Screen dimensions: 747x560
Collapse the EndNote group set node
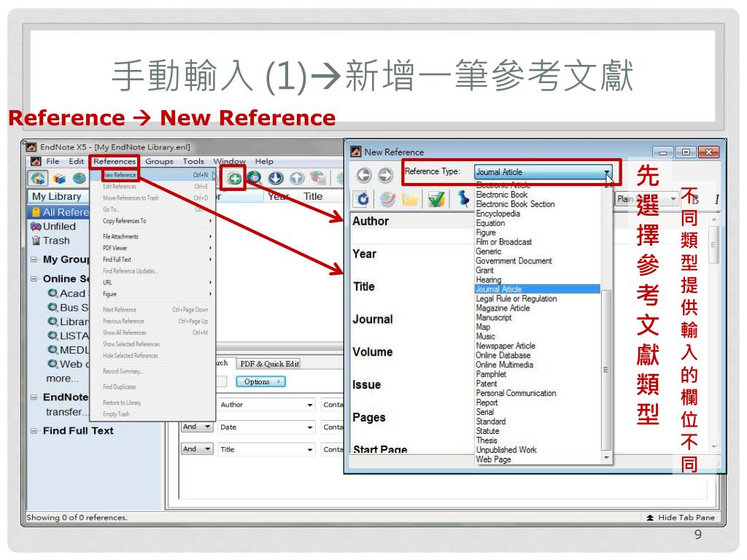coord(34,397)
